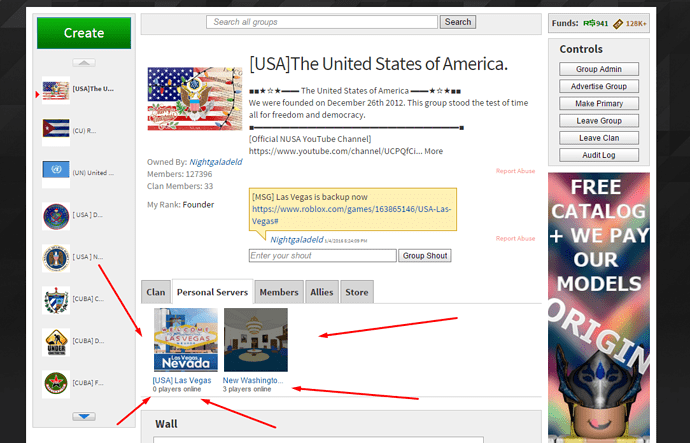Open the New Washington server thumbnail
The height and width of the screenshot is (443, 690).
pos(256,340)
